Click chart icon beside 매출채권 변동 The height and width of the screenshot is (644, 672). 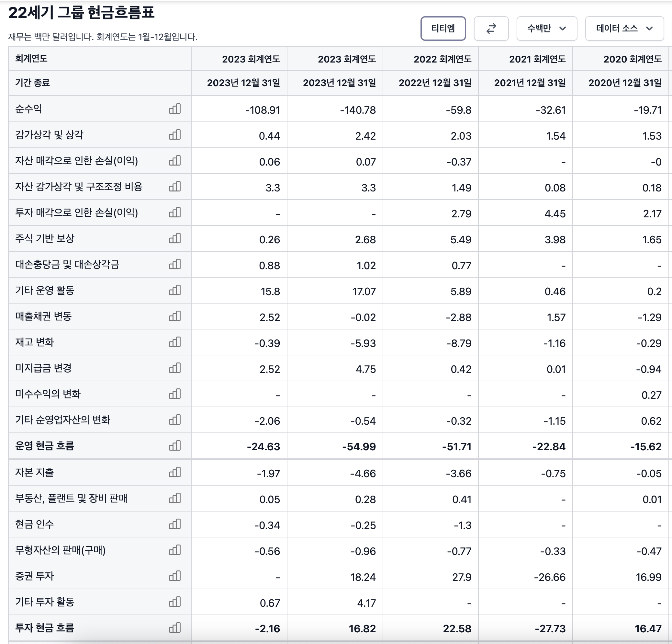pos(174,316)
